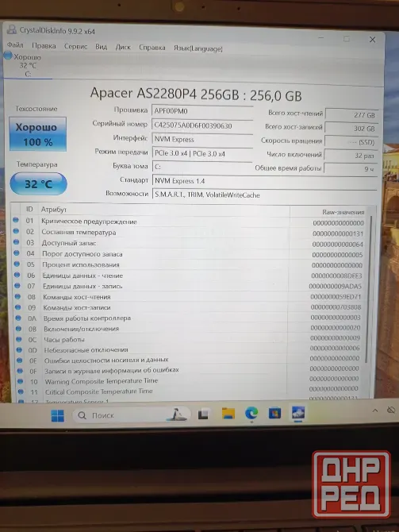399x532 pixels.
Task: Open the Язык(Language) menu
Action: (x=198, y=48)
